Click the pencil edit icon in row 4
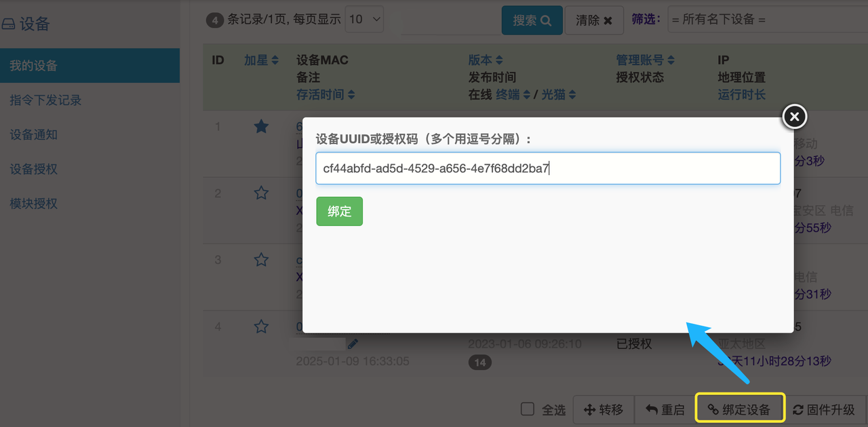Image resolution: width=868 pixels, height=427 pixels. click(353, 344)
